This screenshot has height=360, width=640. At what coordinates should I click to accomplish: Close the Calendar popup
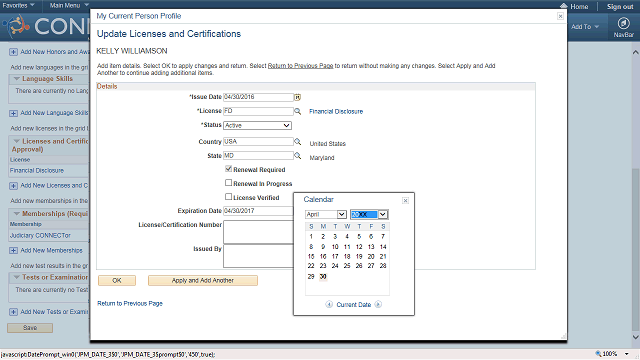pyautogui.click(x=405, y=200)
